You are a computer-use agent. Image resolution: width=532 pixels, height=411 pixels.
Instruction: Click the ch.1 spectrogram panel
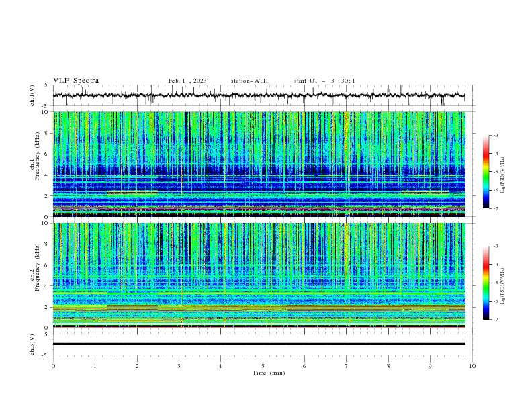point(259,164)
